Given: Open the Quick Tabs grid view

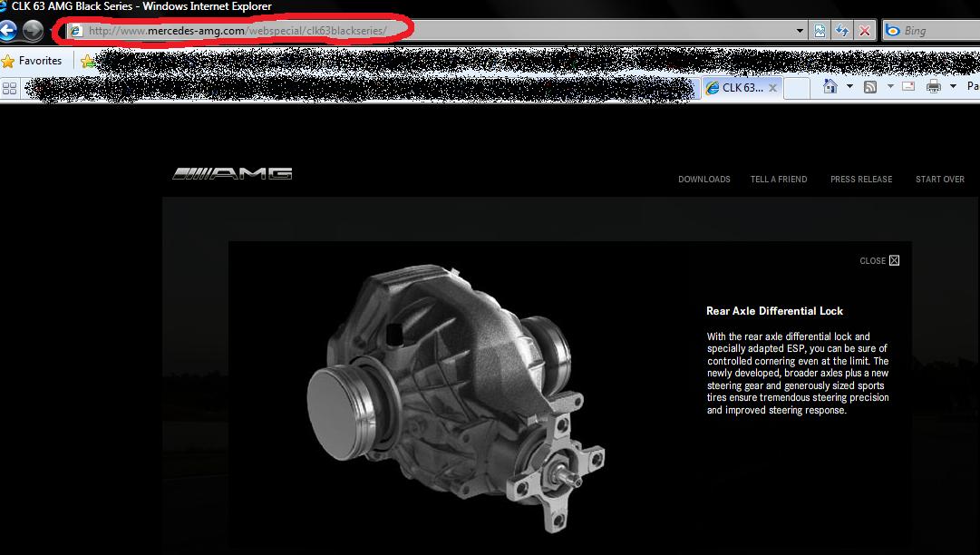Looking at the screenshot, I should [9, 88].
